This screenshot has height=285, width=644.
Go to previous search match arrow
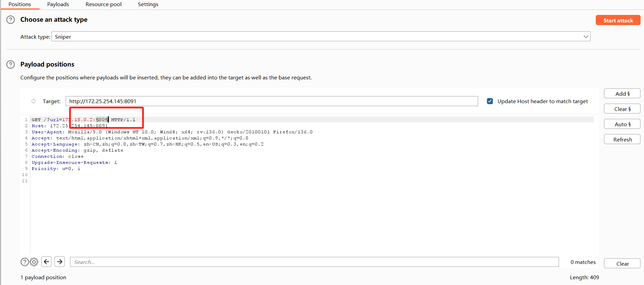[x=47, y=262]
